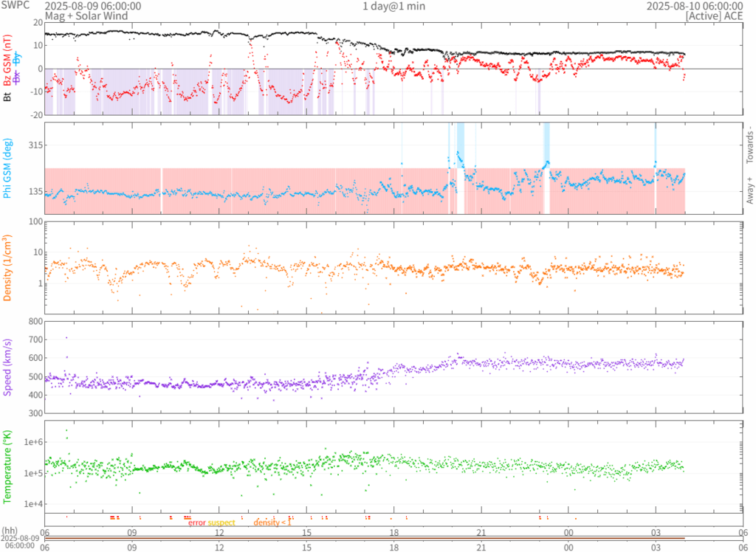Enable the By series in legend

(18, 60)
